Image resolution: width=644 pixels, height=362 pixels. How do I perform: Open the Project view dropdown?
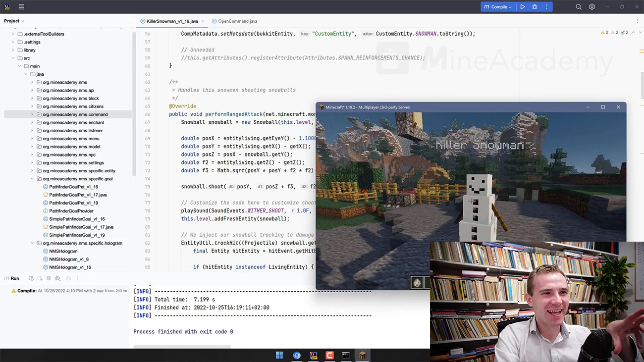(14, 21)
